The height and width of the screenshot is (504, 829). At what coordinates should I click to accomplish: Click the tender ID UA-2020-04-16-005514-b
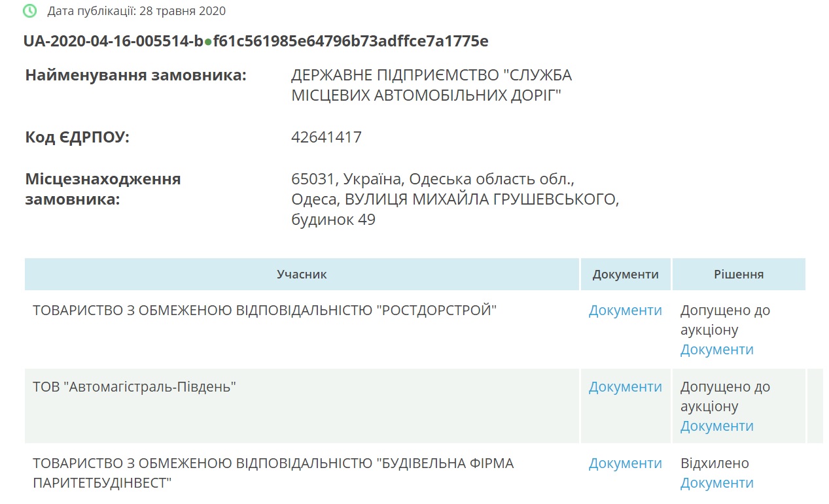(x=113, y=41)
